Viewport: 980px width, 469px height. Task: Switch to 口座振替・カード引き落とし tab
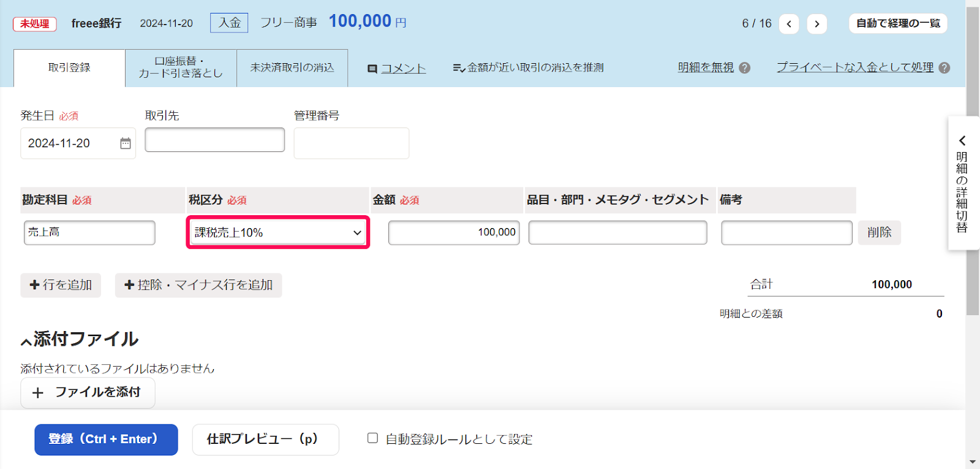pyautogui.click(x=181, y=68)
